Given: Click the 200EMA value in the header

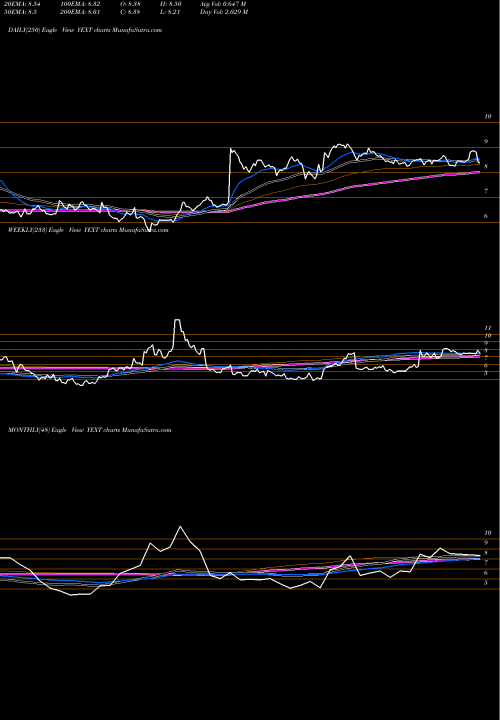Looking at the screenshot, I should click(x=80, y=12).
